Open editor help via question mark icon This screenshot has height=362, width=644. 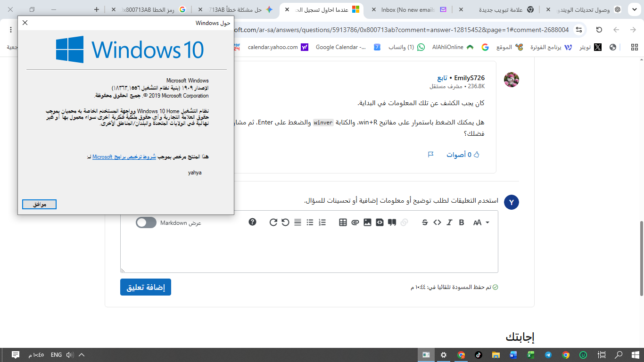click(253, 222)
